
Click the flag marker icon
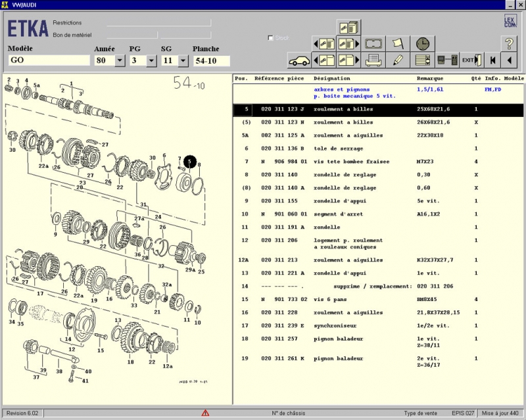coord(398,44)
